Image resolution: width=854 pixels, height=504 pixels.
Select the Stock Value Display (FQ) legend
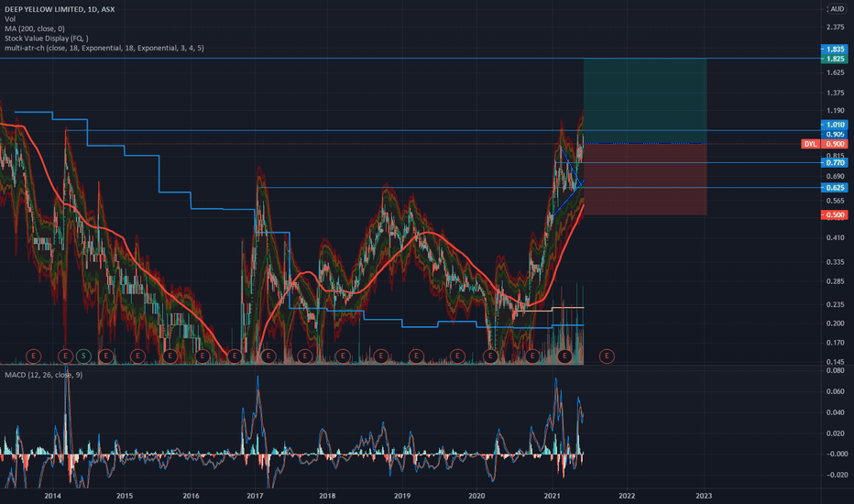click(47, 38)
